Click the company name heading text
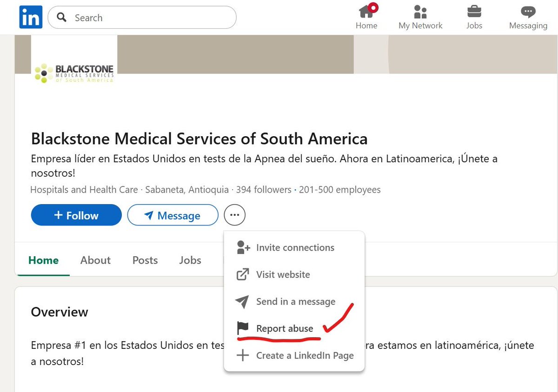 pyautogui.click(x=199, y=139)
